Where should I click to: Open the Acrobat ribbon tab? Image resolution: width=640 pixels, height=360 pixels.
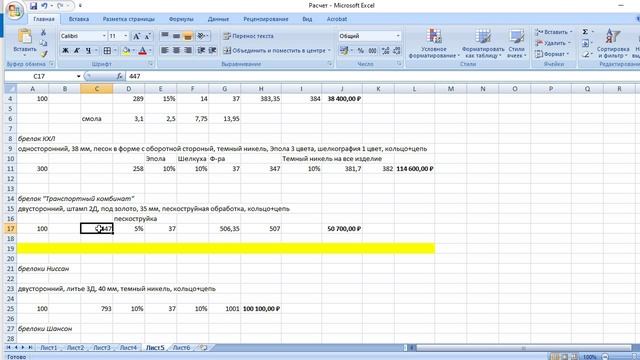pyautogui.click(x=337, y=19)
